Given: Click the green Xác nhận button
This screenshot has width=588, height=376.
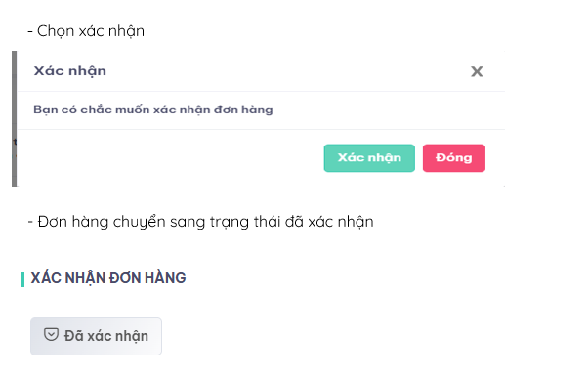Looking at the screenshot, I should (369, 158).
